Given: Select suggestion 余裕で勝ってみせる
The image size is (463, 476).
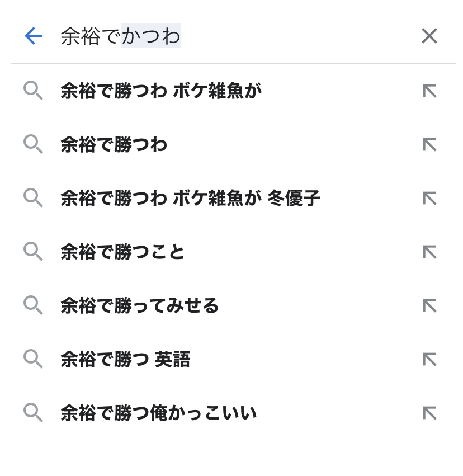Looking at the screenshot, I should point(140,305).
